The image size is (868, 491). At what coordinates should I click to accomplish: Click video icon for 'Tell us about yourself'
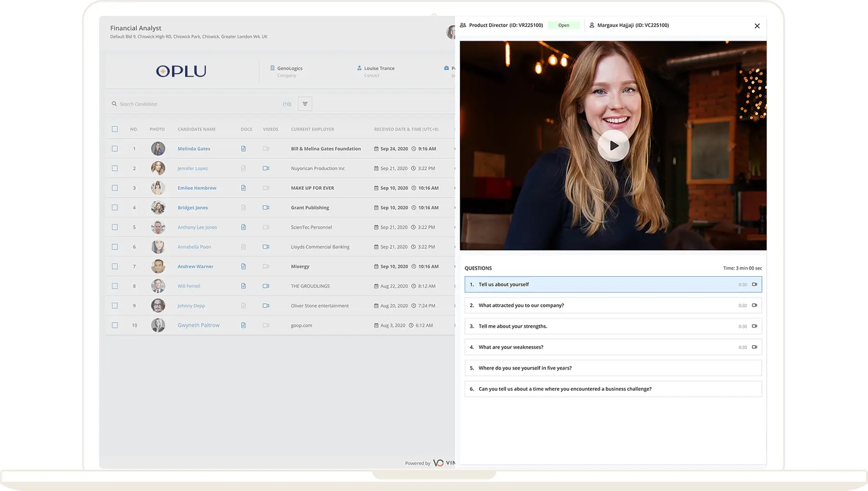[x=754, y=284]
